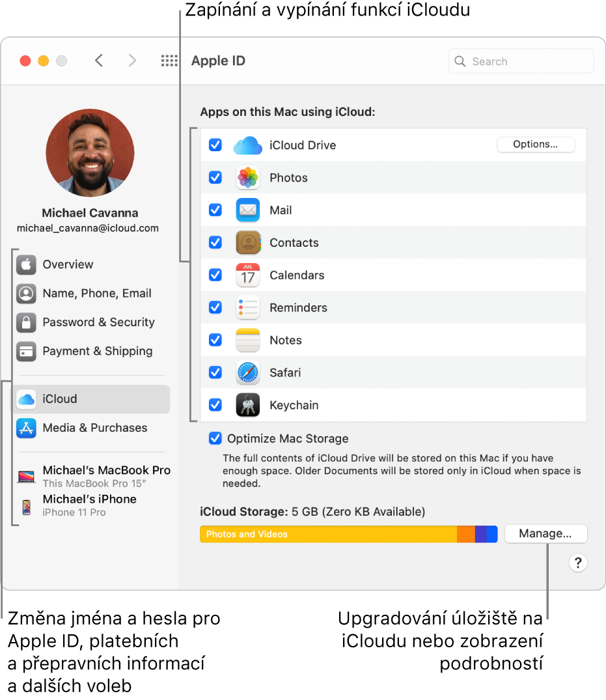Click the Media & Purchases App Store icon
Viewport: 606px width, 700px height.
pos(26,428)
